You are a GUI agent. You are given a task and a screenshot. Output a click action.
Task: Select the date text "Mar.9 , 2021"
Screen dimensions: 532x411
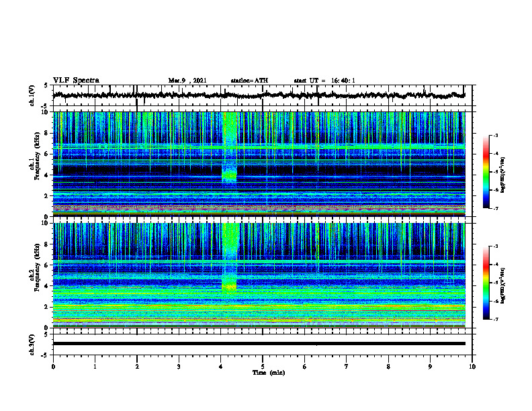click(187, 81)
